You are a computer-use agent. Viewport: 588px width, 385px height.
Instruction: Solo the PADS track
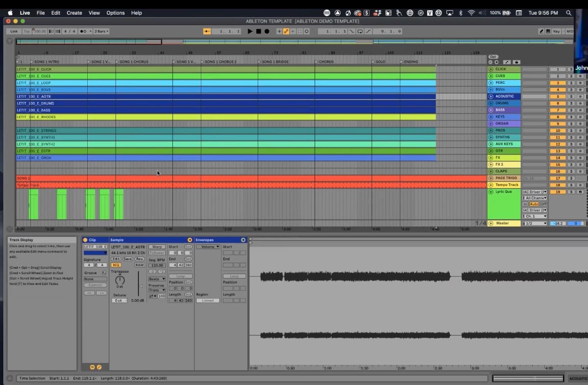point(571,130)
